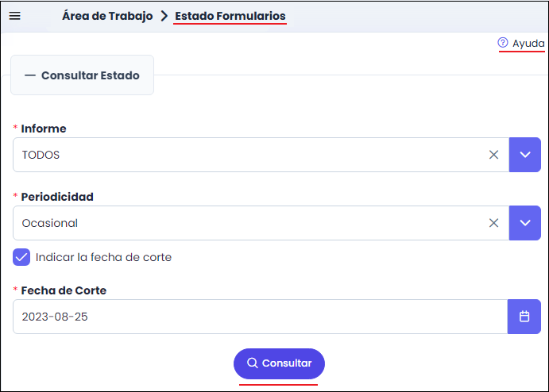This screenshot has width=549, height=392.
Task: Click the Fecha de Corte date field
Action: coord(254,317)
